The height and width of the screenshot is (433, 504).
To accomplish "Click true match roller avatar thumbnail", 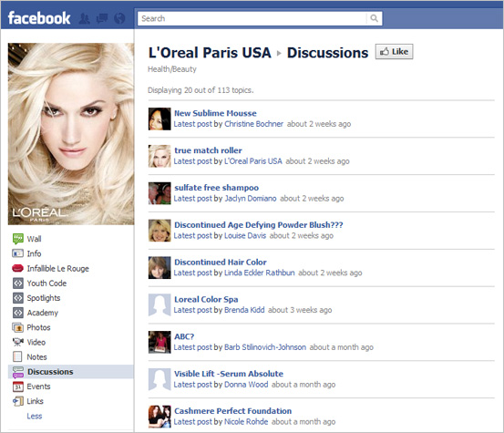I will (x=159, y=156).
